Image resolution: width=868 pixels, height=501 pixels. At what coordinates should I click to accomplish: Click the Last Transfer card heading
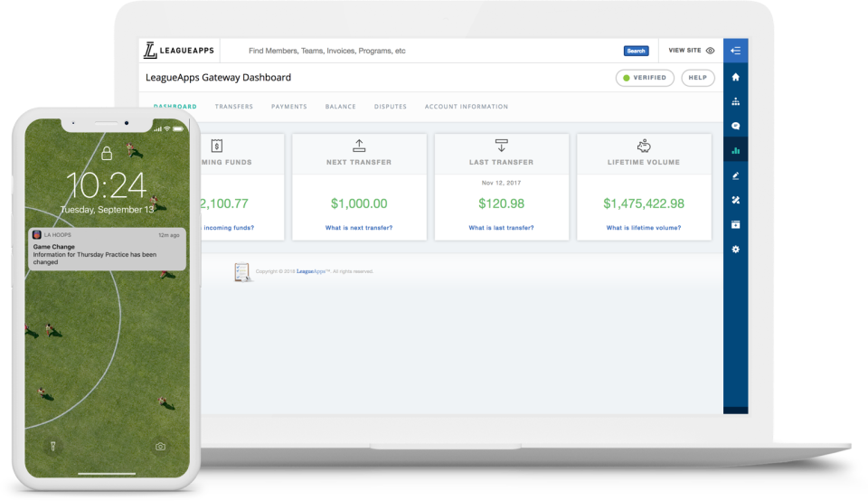click(x=501, y=162)
